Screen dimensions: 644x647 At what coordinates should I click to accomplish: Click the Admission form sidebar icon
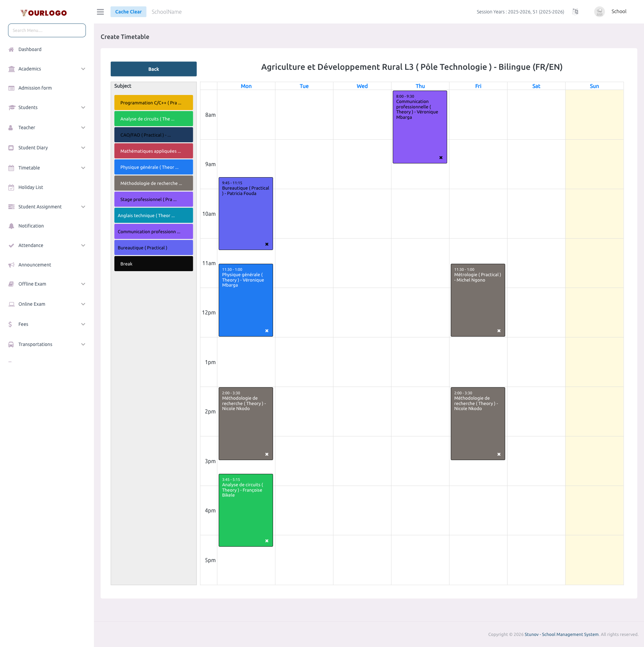(11, 88)
